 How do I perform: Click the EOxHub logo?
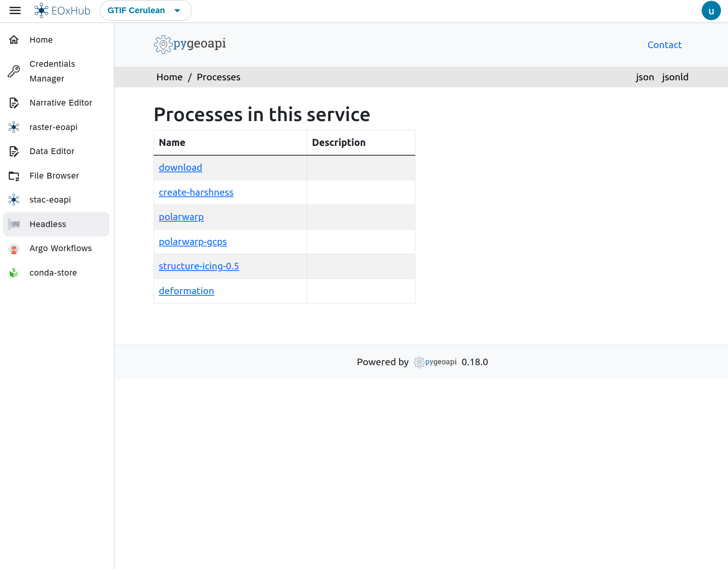click(62, 10)
